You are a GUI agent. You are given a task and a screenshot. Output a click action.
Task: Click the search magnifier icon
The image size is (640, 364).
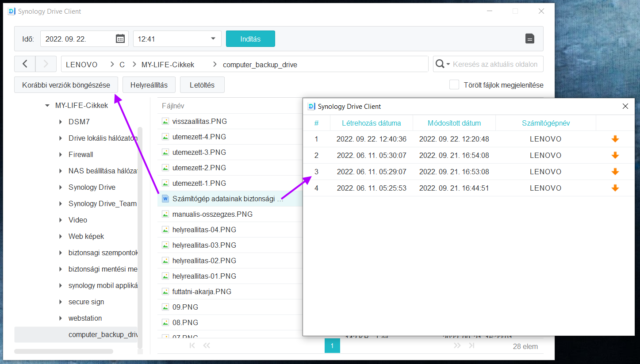440,64
